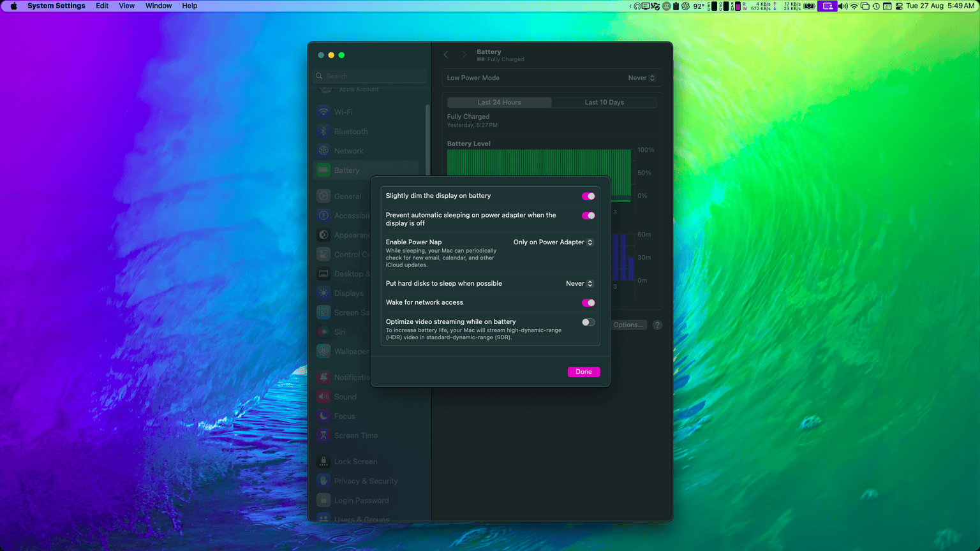The height and width of the screenshot is (551, 980).
Task: Open the Window menu
Action: (x=158, y=6)
